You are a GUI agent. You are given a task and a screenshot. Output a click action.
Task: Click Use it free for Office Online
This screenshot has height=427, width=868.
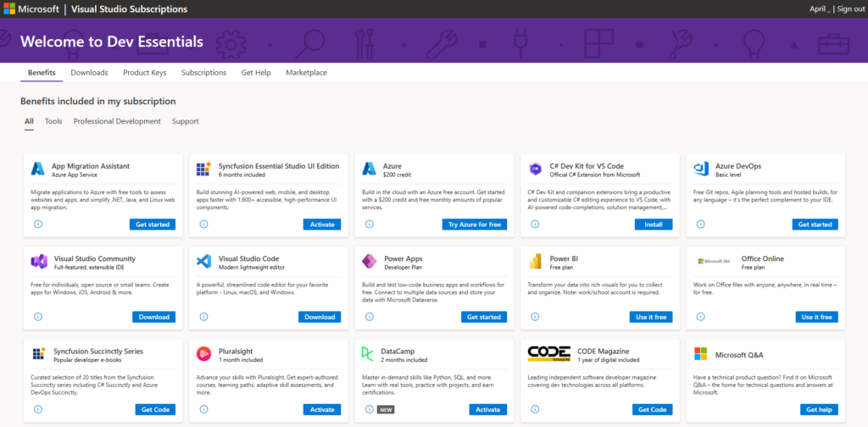click(817, 317)
